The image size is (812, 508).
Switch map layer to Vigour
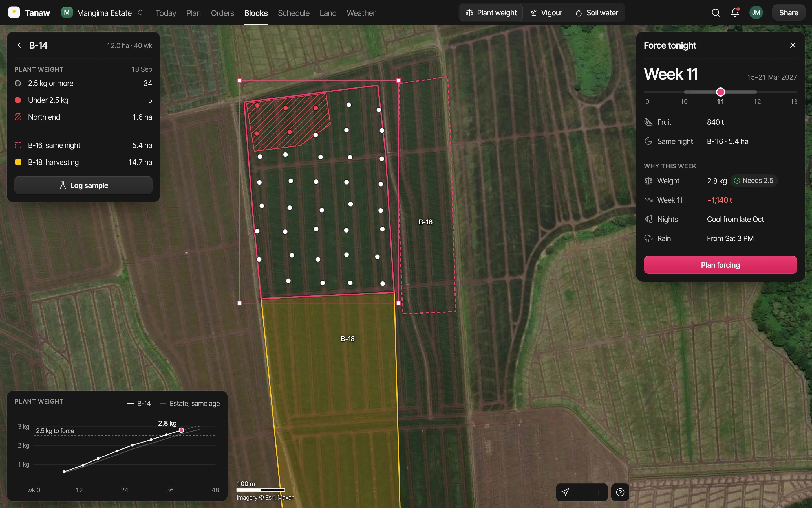click(546, 13)
